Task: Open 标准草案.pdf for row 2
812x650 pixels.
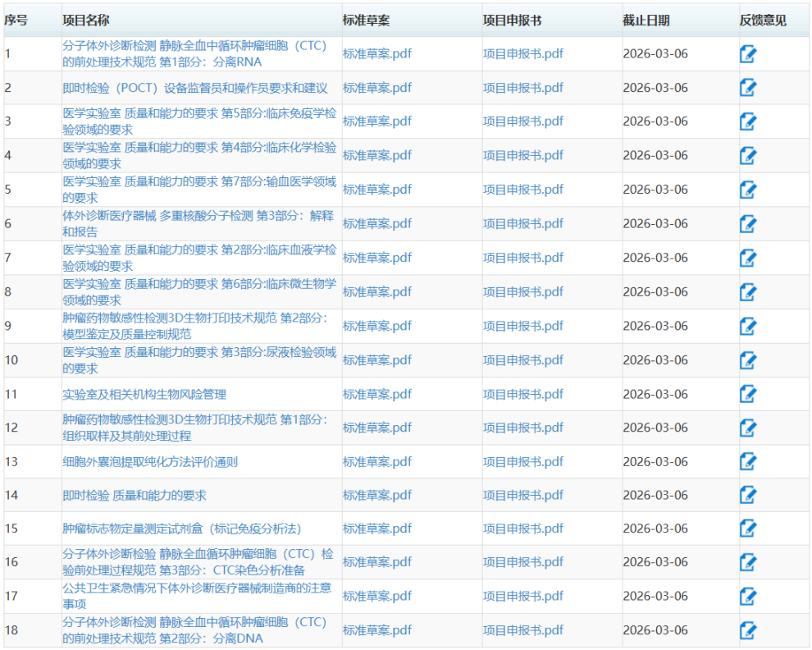Action: pos(376,88)
